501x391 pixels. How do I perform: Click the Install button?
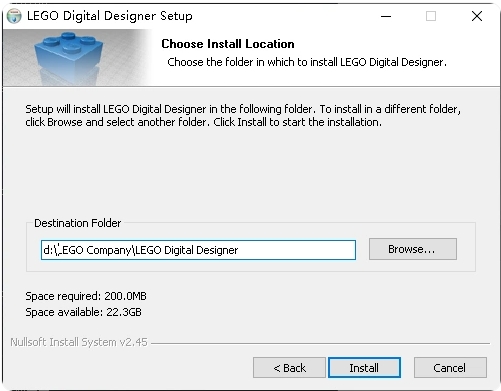click(364, 368)
